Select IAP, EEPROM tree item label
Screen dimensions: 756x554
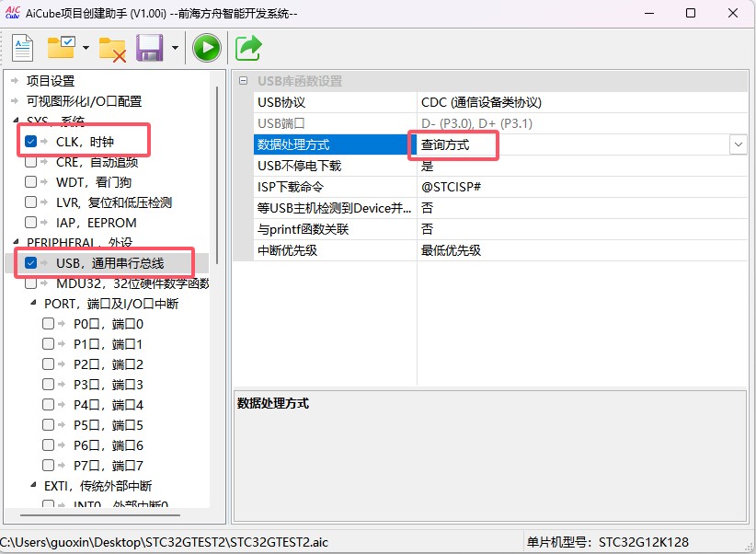pos(97,223)
